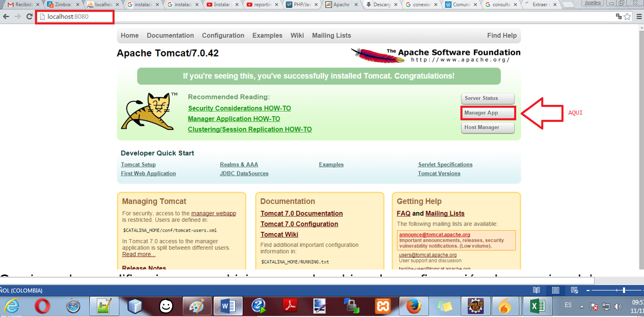Open Opera from the taskbar
Image resolution: width=644 pixels, height=317 pixels.
click(x=42, y=306)
